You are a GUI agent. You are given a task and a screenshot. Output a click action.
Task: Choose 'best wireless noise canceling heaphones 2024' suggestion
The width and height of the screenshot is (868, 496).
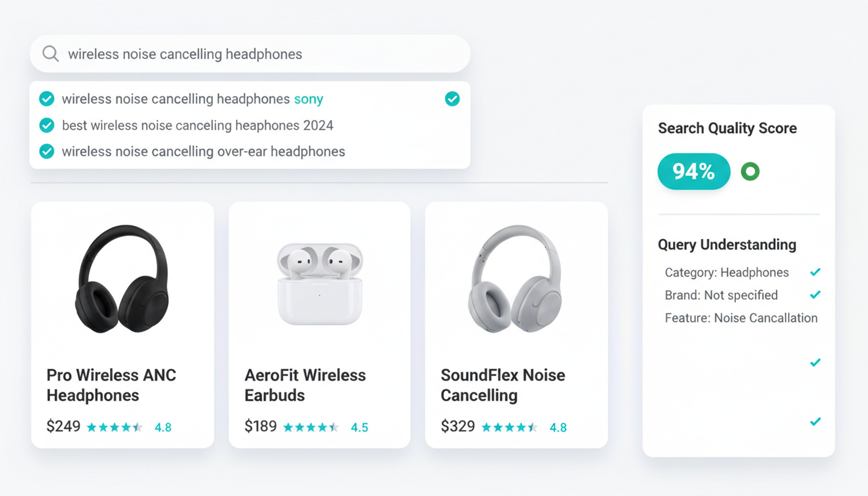pyautogui.click(x=197, y=125)
